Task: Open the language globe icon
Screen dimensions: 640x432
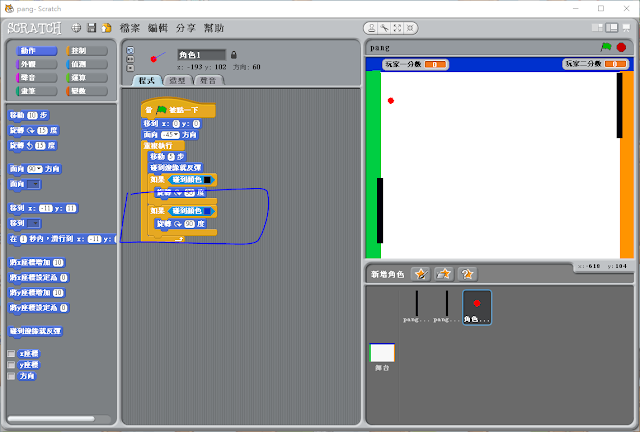Action: coord(76,28)
